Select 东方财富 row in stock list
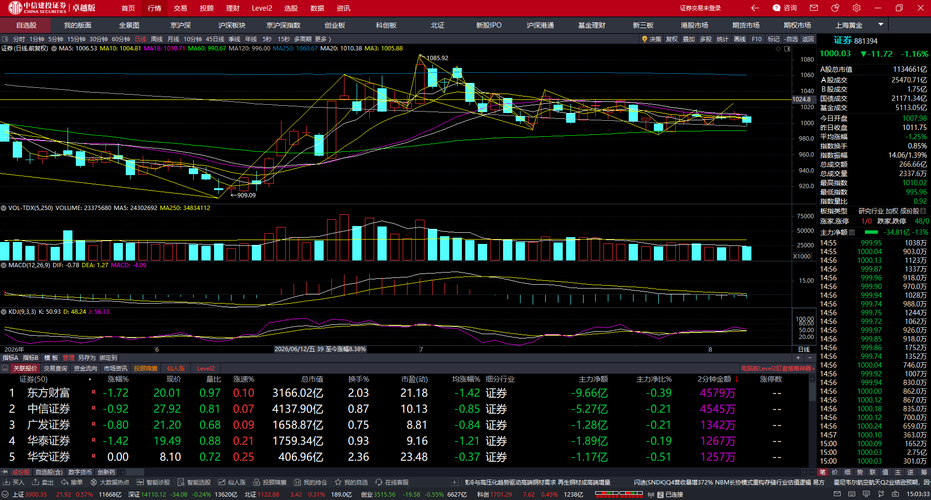Viewport: 931px width, 500px height. [404, 393]
